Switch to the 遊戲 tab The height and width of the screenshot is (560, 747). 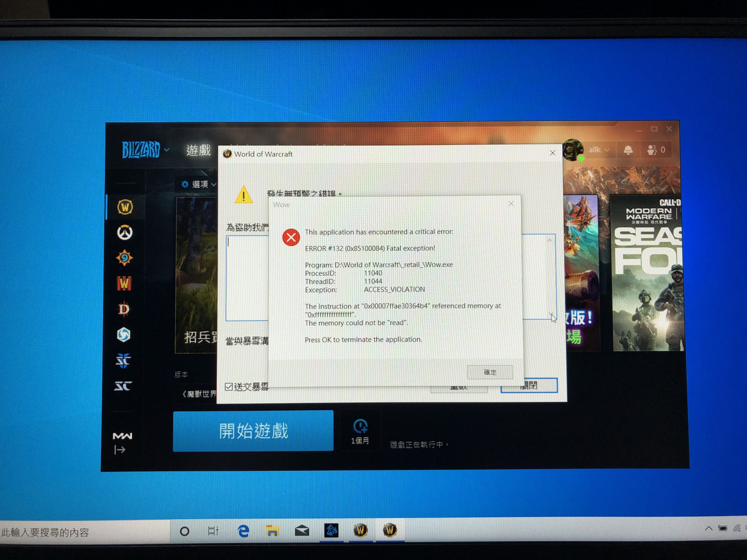click(x=198, y=150)
